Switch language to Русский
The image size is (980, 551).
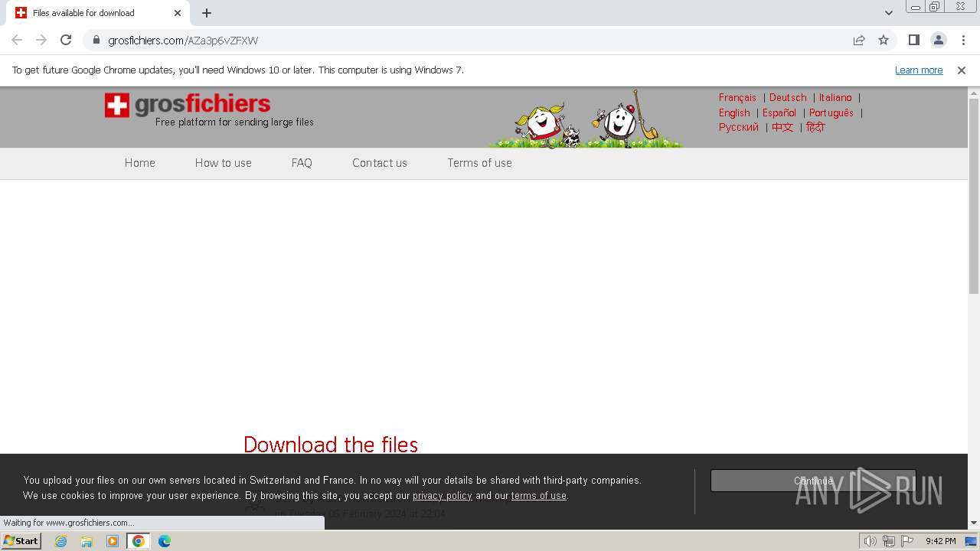(739, 127)
